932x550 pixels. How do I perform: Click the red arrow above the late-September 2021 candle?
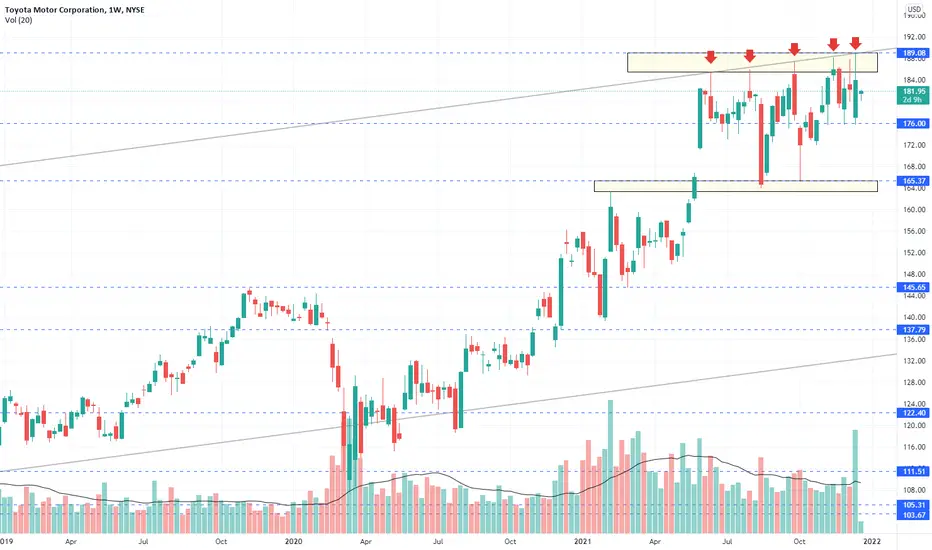tap(794, 49)
